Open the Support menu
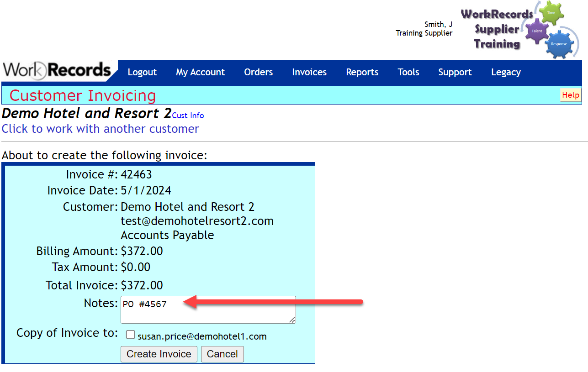The image size is (588, 372). point(455,72)
